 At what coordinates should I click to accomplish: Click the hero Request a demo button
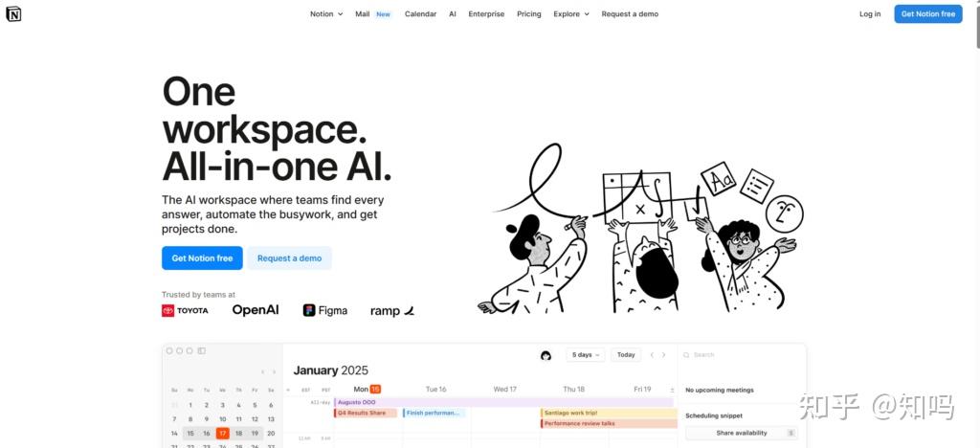(289, 258)
